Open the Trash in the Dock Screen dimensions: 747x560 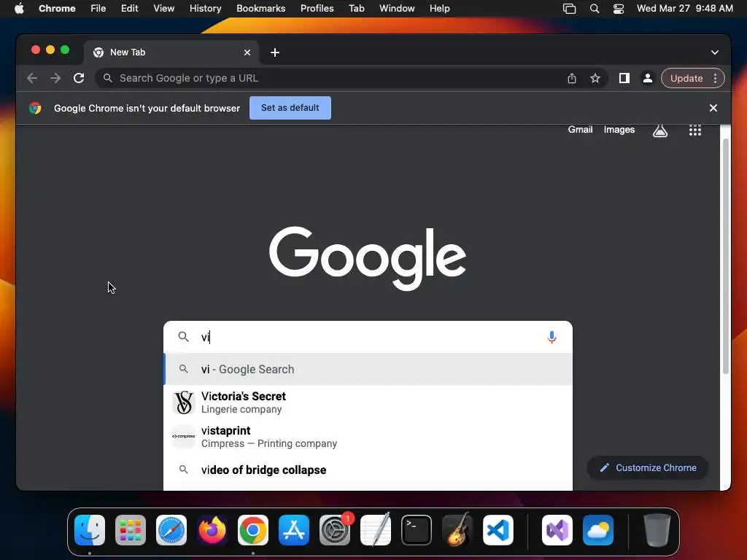click(657, 529)
